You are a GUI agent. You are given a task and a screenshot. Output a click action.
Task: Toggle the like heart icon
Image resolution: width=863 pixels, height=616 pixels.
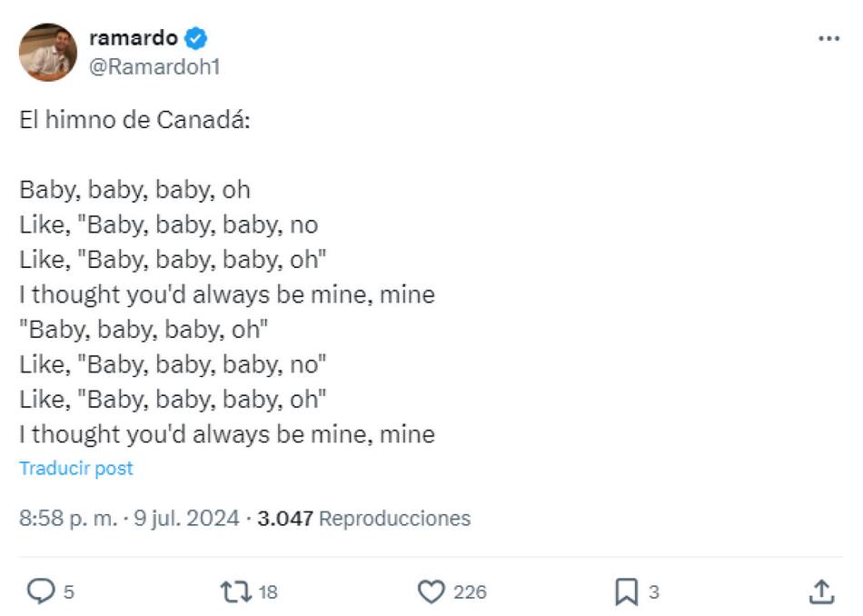click(x=431, y=592)
